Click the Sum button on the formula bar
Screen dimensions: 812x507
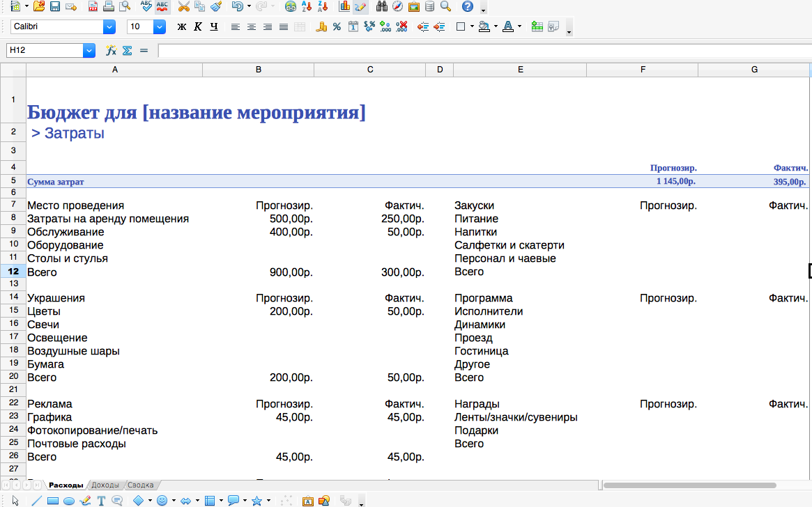pos(127,49)
